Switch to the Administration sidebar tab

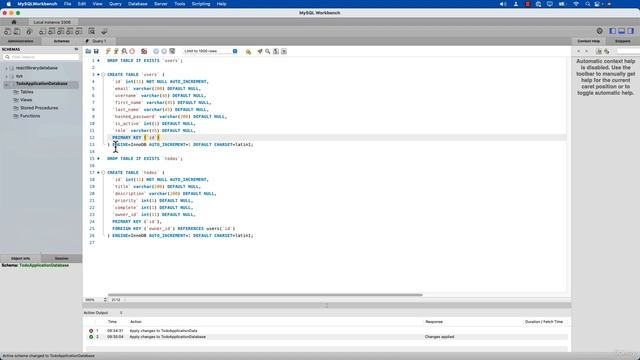[x=20, y=41]
